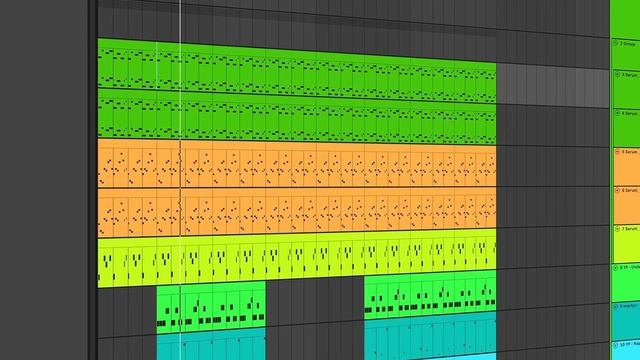Click the highlighted empty region after 3 Serum clip

click(x=553, y=85)
